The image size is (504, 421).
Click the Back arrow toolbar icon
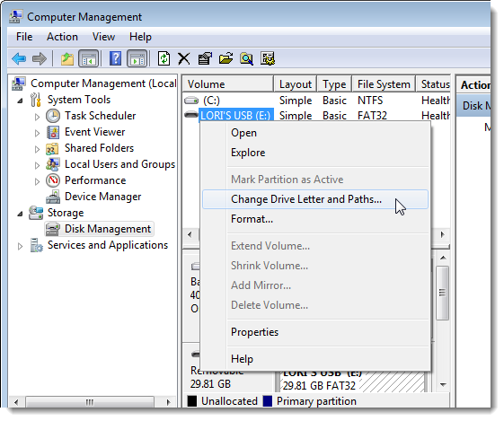[19, 58]
